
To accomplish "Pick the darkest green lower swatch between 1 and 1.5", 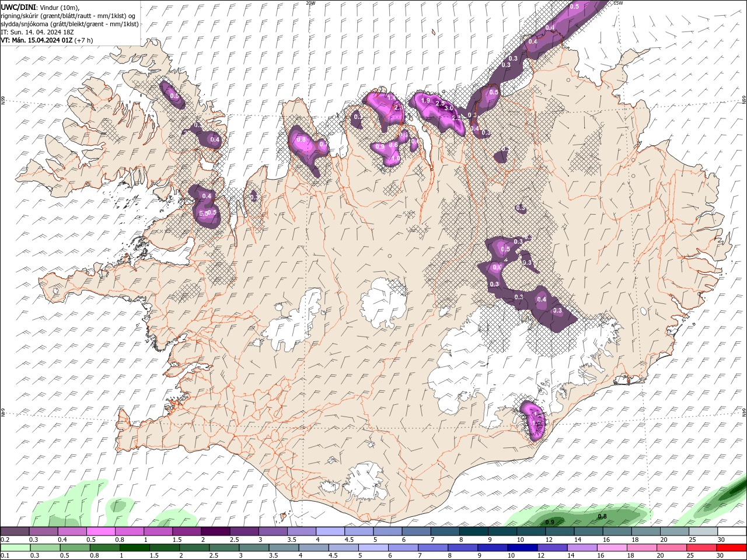I will [x=135, y=548].
